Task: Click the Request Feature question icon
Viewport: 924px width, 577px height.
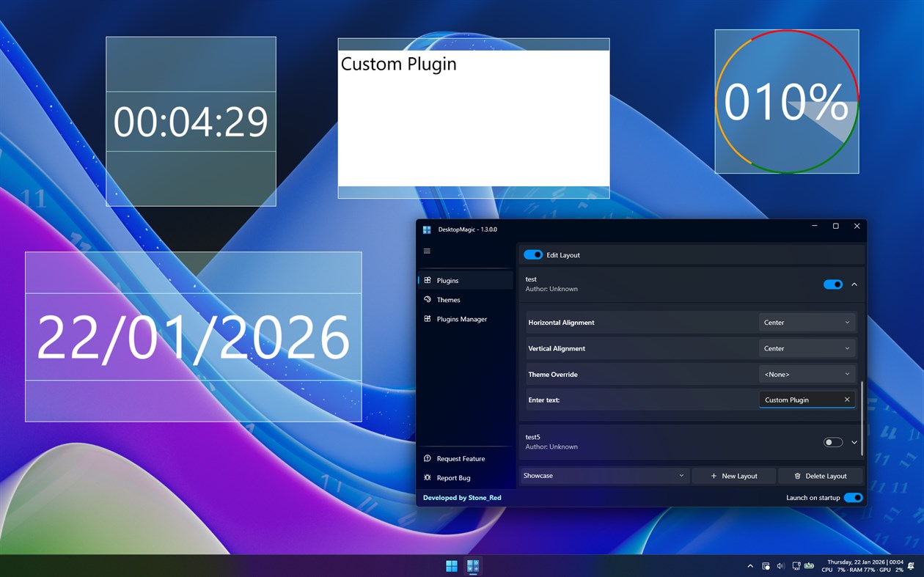Action: (x=427, y=458)
